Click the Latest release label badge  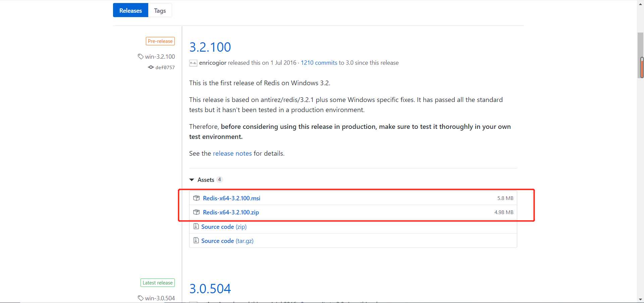[158, 283]
